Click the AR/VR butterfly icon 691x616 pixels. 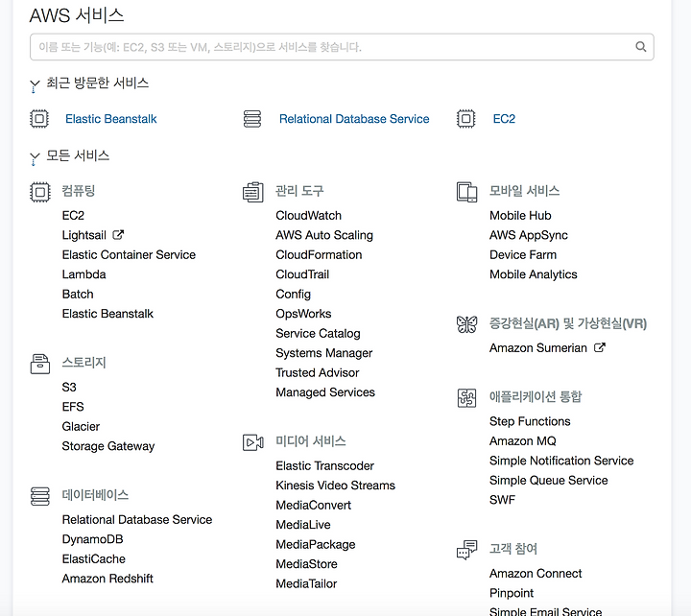(x=466, y=324)
